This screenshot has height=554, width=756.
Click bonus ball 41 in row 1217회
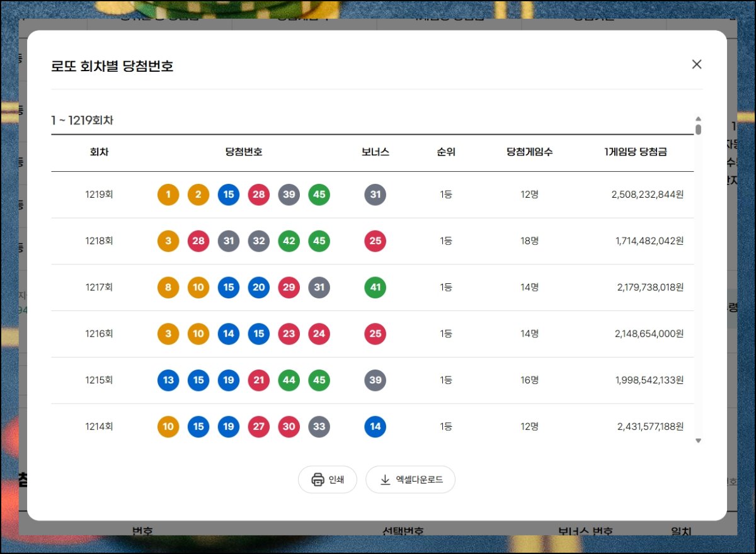pos(375,288)
